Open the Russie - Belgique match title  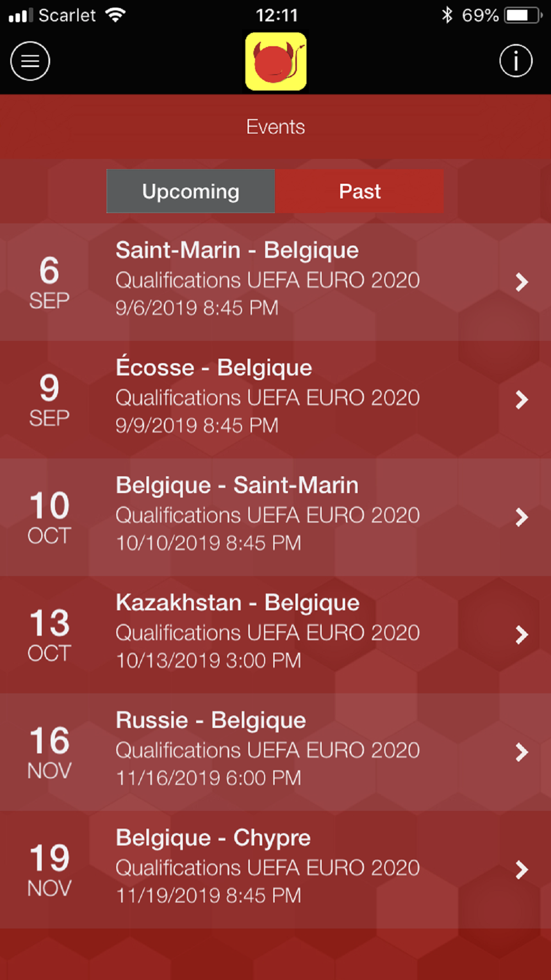coord(210,720)
